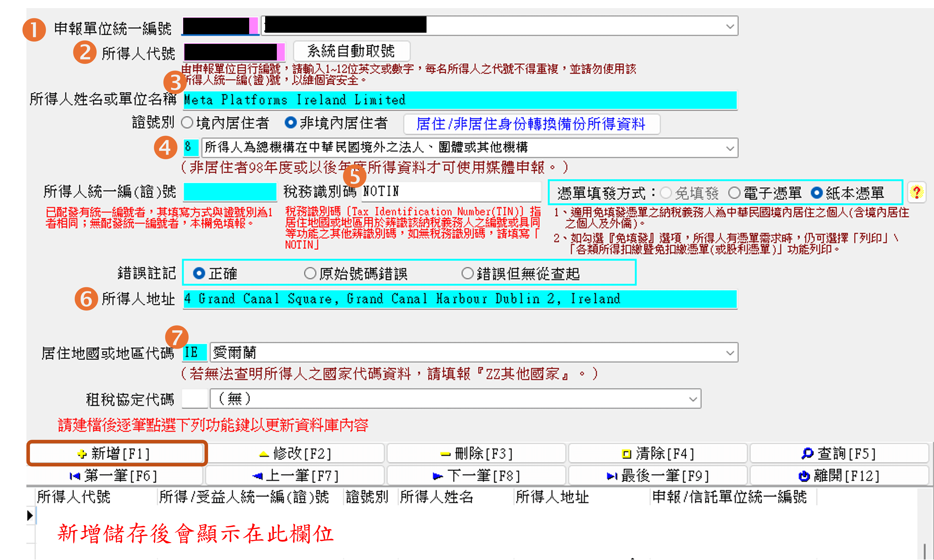
Task: Open the 查詢[F5] search function
Action: coord(839,453)
